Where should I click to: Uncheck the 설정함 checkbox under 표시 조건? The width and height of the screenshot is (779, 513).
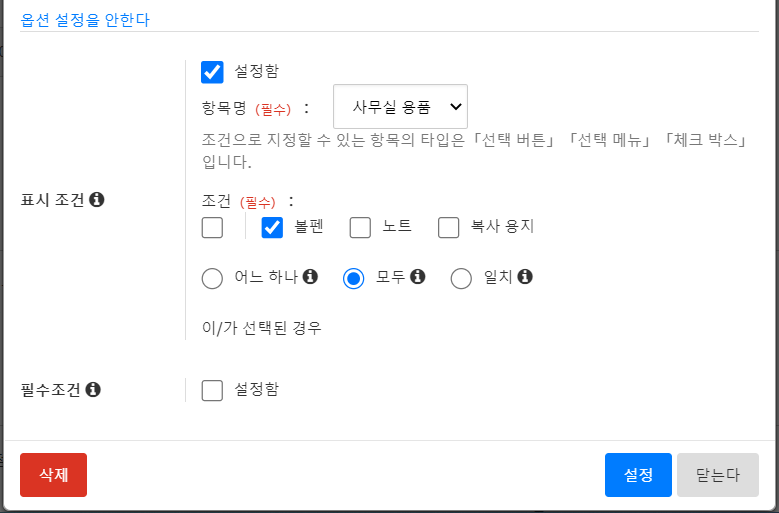(212, 71)
